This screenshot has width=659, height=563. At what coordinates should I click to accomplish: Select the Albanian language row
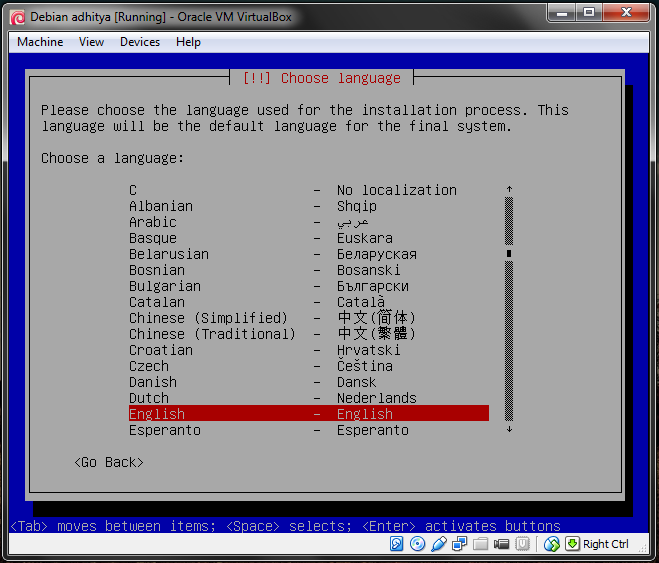click(x=308, y=206)
